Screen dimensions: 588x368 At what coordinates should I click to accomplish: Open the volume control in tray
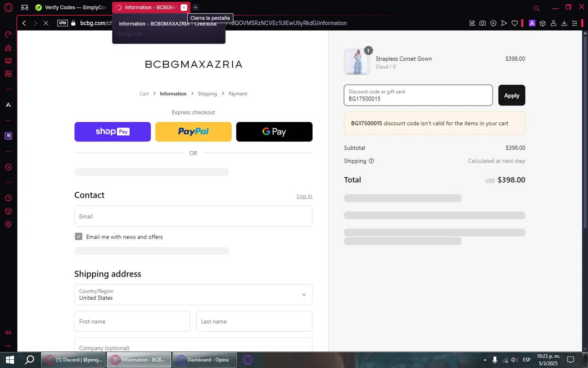(x=514, y=360)
